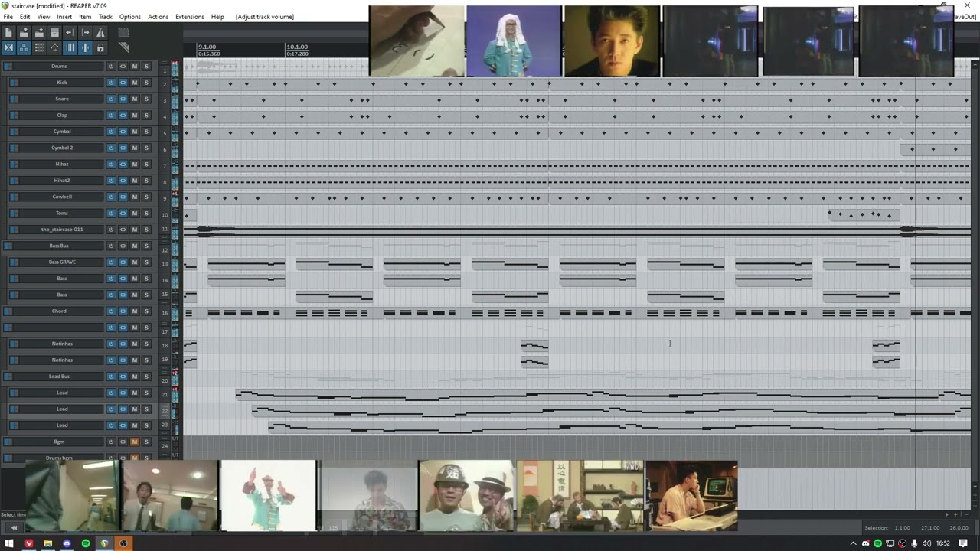Viewport: 980px width, 551px height.
Task: Click the Undo arrow toolbar icon
Action: tap(70, 32)
